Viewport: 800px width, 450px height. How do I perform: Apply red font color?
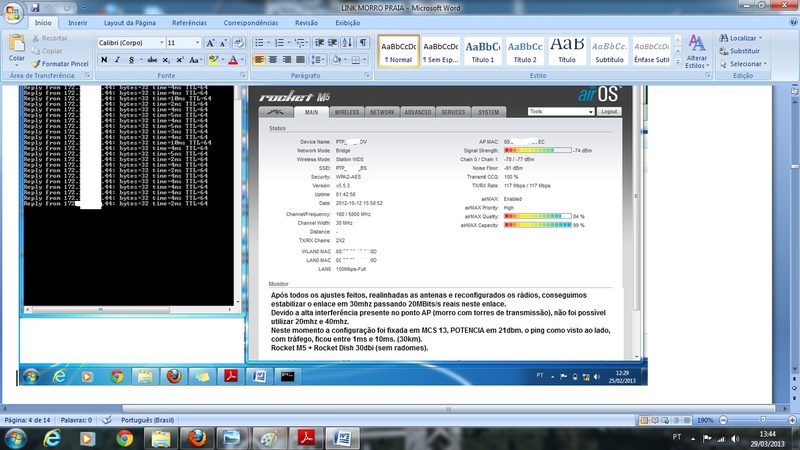[x=233, y=60]
